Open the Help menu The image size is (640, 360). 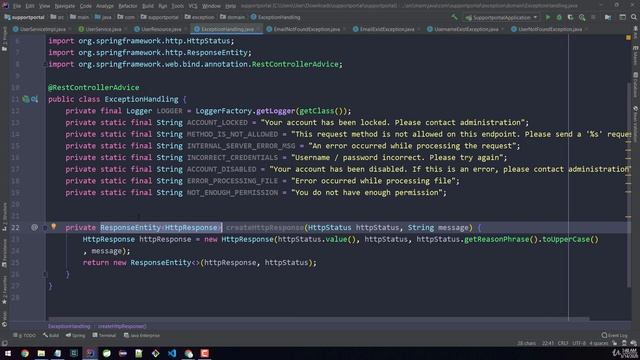(231, 6)
